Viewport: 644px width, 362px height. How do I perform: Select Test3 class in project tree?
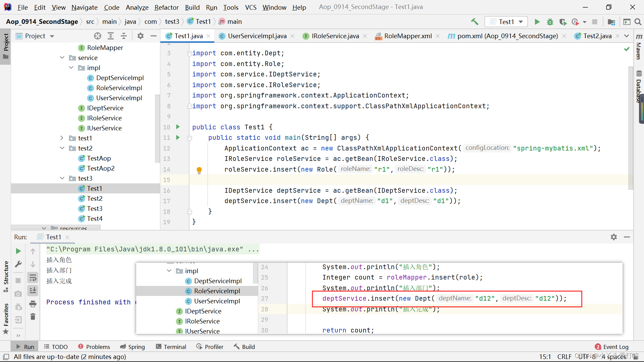(95, 208)
